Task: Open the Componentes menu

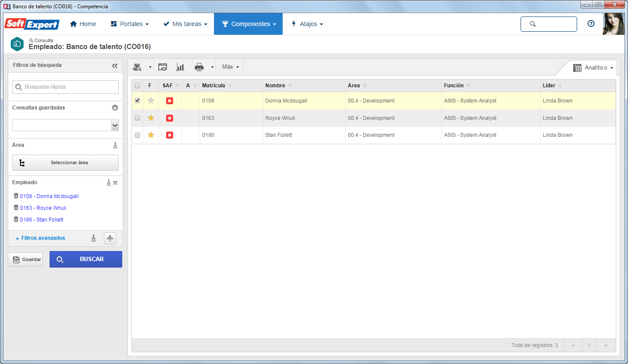Action: [248, 24]
